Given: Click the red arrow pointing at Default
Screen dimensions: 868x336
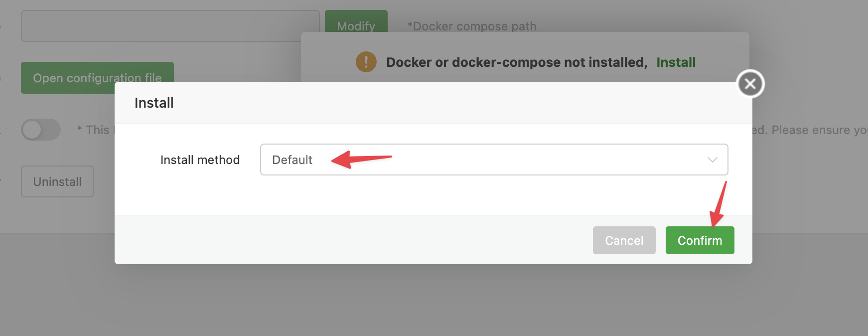Looking at the screenshot, I should (x=362, y=159).
